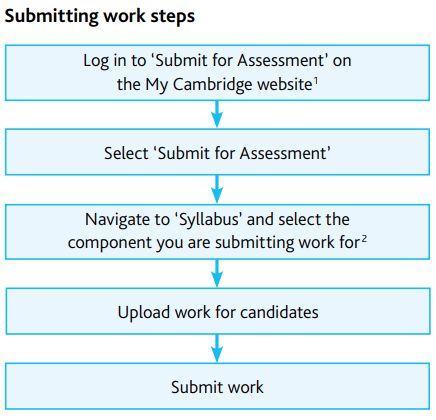Click the word 'Upload' in step four
436x420 pixels.
[x=144, y=313]
